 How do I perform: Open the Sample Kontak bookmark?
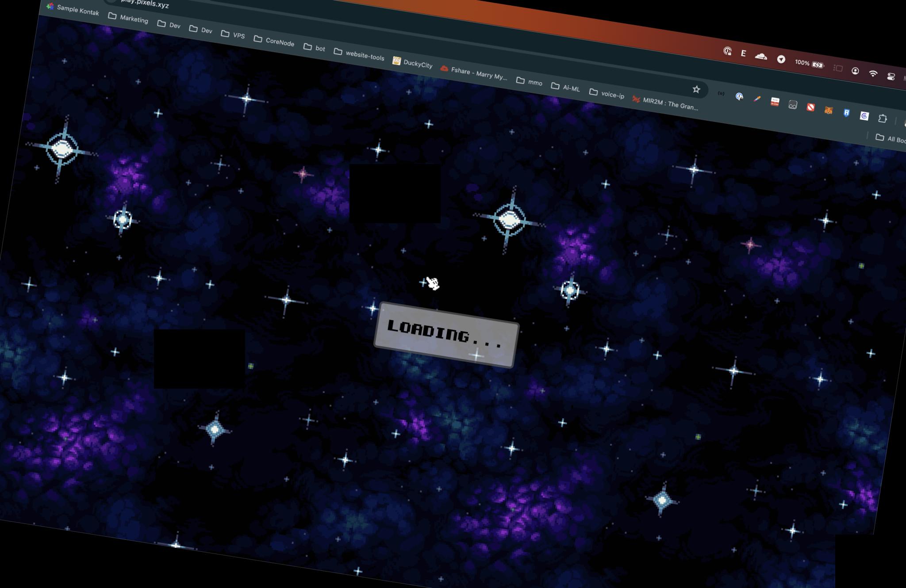[x=73, y=9]
